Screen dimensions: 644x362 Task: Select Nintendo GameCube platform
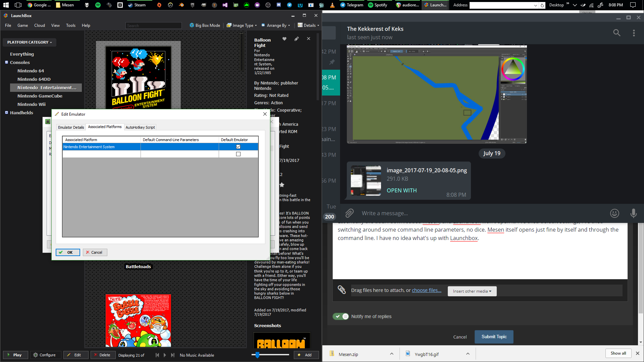point(40,96)
